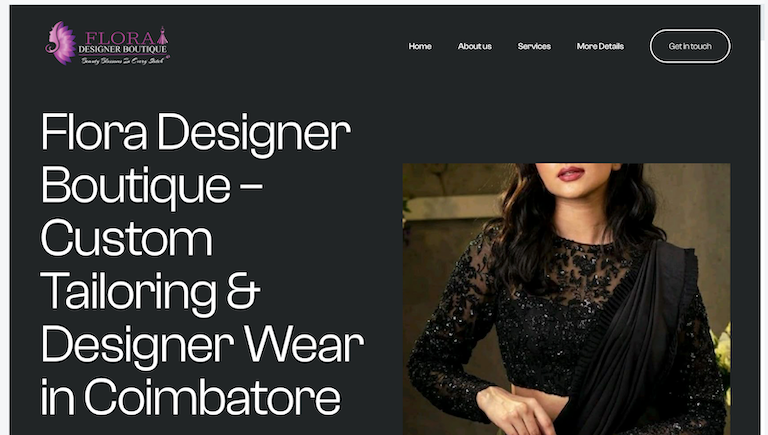Click the FLORA wordmark in the logo
This screenshot has height=435, width=768.
120,37
